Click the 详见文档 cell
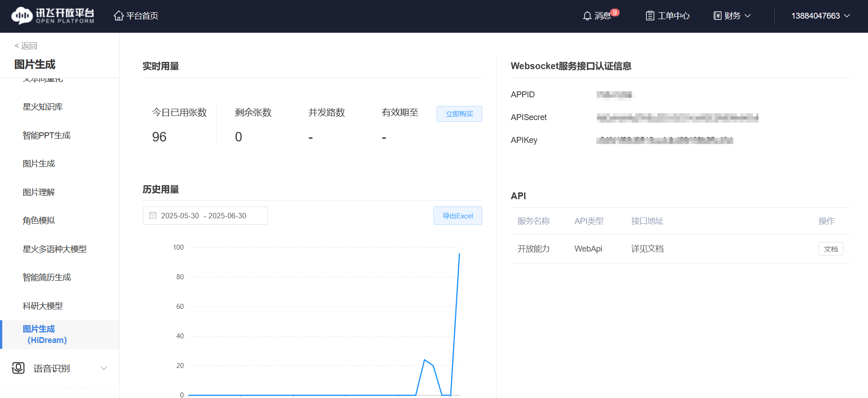Viewport: 868px width, 398px height. [x=647, y=249]
